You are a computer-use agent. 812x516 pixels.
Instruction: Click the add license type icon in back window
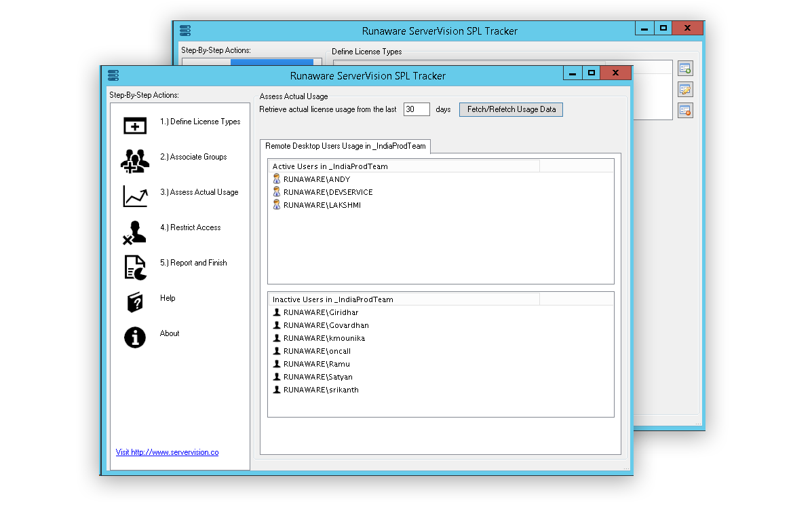pos(686,69)
